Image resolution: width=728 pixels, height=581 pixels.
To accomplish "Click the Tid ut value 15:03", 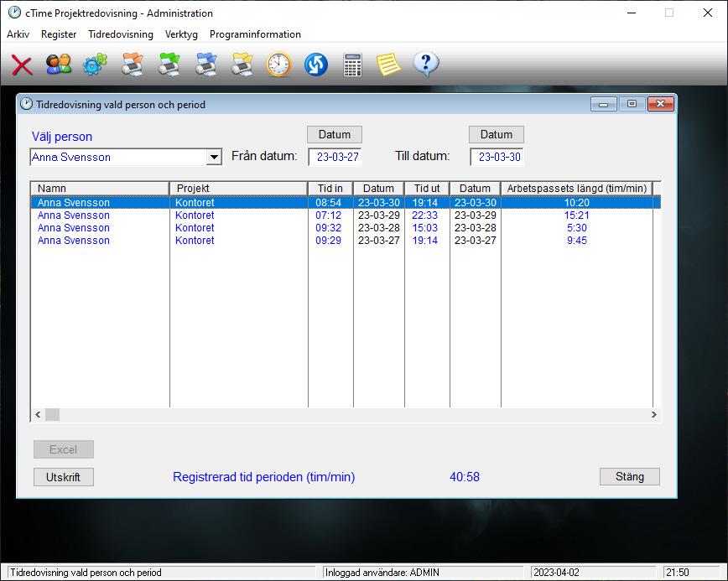I will click(425, 228).
